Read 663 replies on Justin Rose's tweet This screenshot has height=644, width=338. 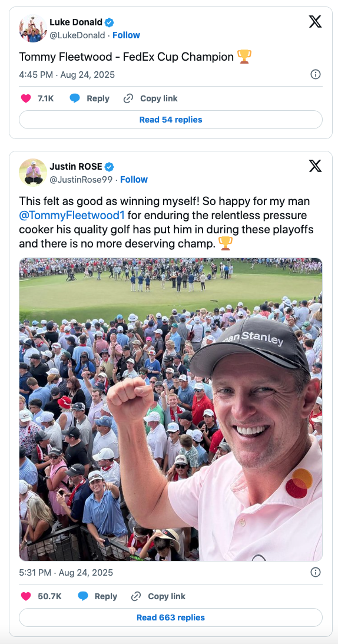(x=171, y=617)
